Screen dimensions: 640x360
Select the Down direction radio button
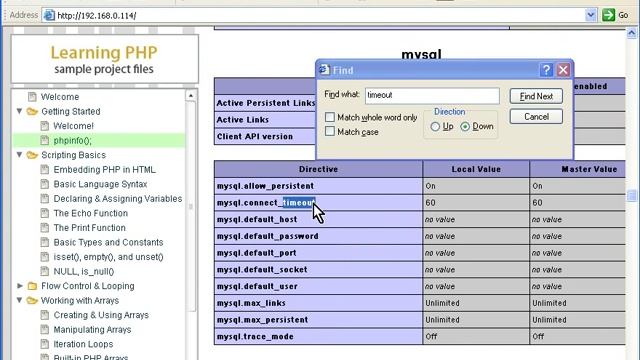(x=465, y=127)
